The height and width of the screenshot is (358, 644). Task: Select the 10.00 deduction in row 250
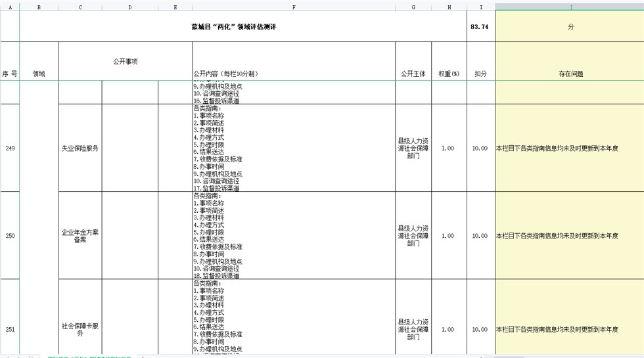tap(481, 236)
